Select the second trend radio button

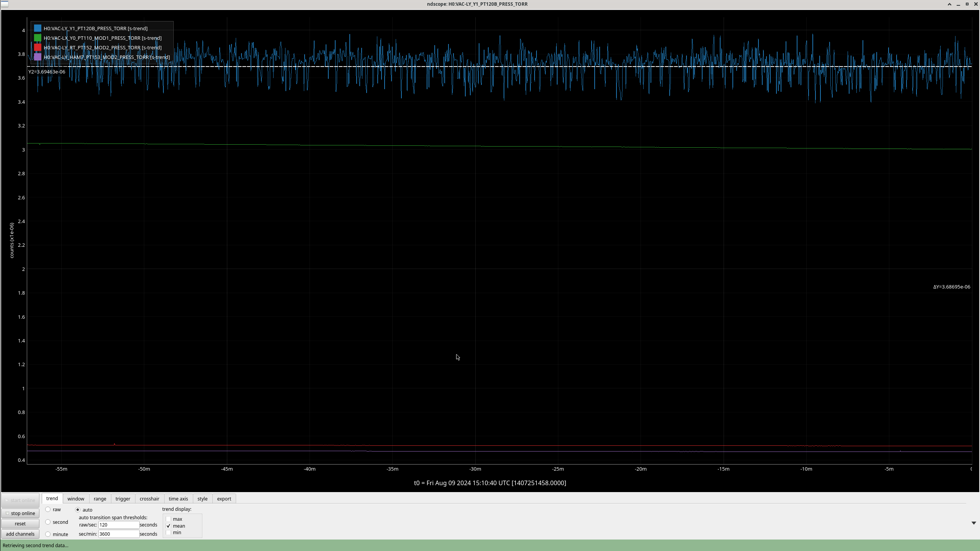point(48,522)
